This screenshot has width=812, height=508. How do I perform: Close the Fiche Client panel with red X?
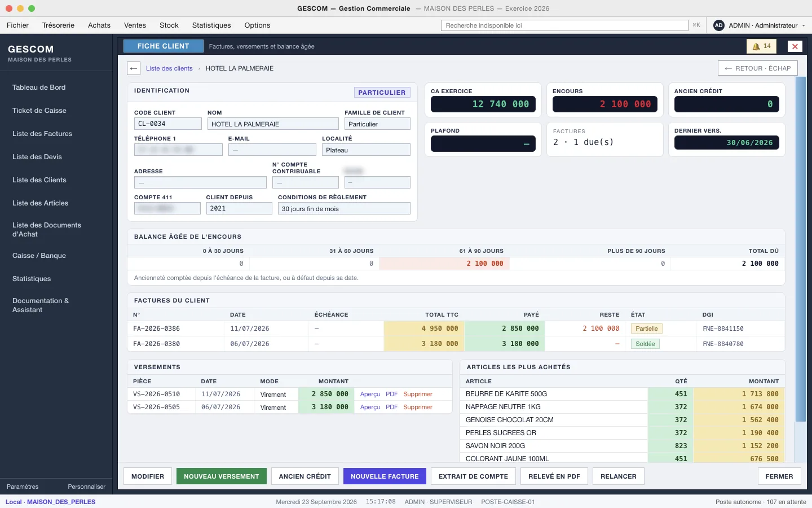tap(795, 46)
